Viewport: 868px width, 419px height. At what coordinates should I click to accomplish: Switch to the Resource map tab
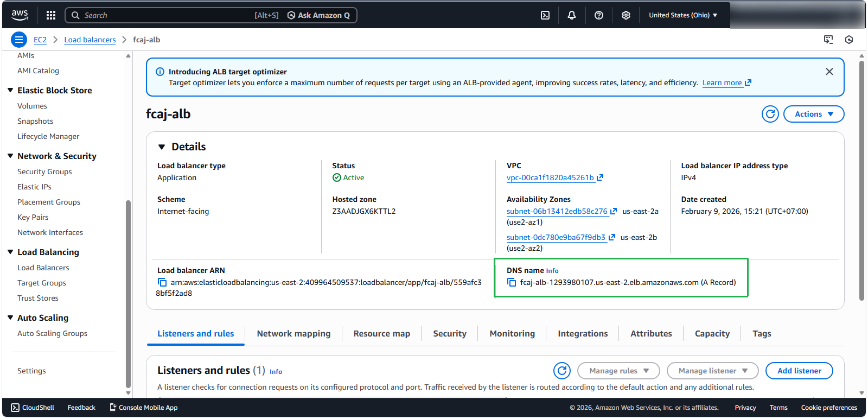[382, 334]
